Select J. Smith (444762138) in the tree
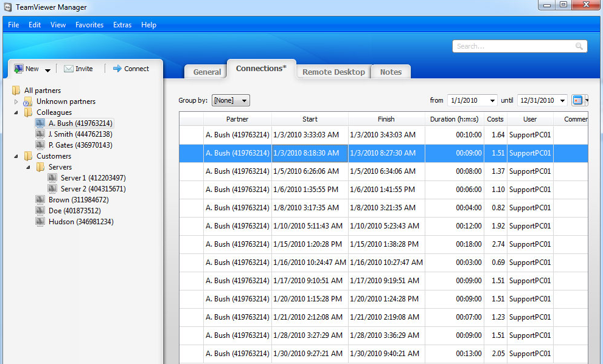Image resolution: width=603 pixels, height=364 pixels. [80, 134]
